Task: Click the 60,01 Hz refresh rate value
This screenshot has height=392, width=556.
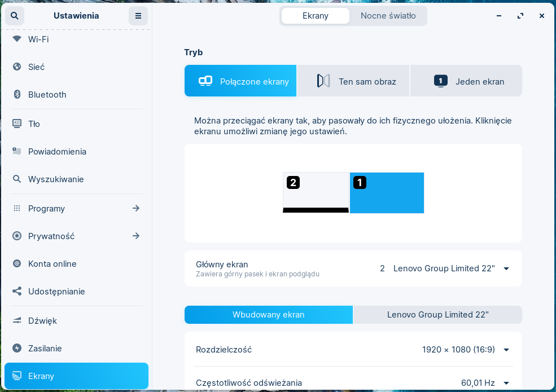Action: [478, 383]
